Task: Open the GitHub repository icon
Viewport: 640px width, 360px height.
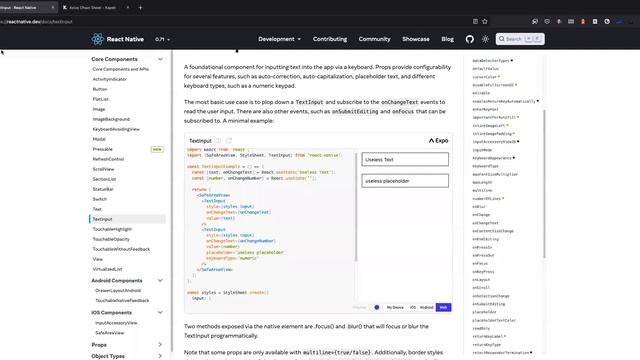Action: click(x=470, y=39)
